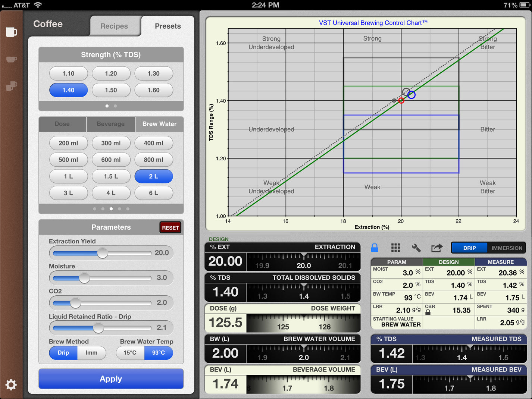Select 800 ml brew water volume
Image resolution: width=532 pixels, height=399 pixels.
153,160
